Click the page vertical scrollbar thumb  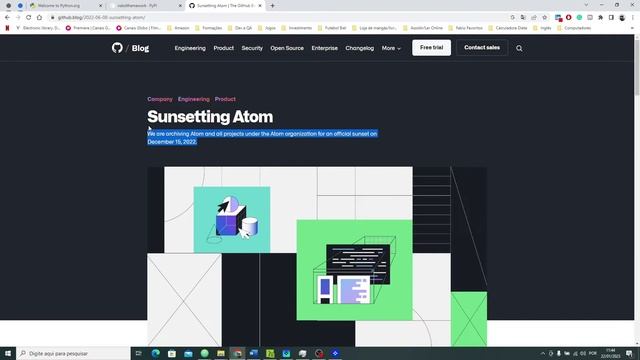(637, 67)
